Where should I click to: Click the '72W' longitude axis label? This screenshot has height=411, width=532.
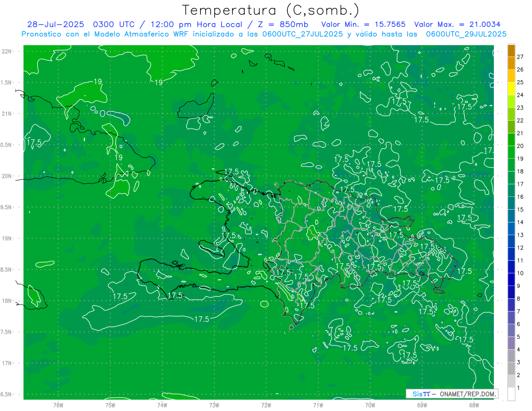(x=266, y=405)
